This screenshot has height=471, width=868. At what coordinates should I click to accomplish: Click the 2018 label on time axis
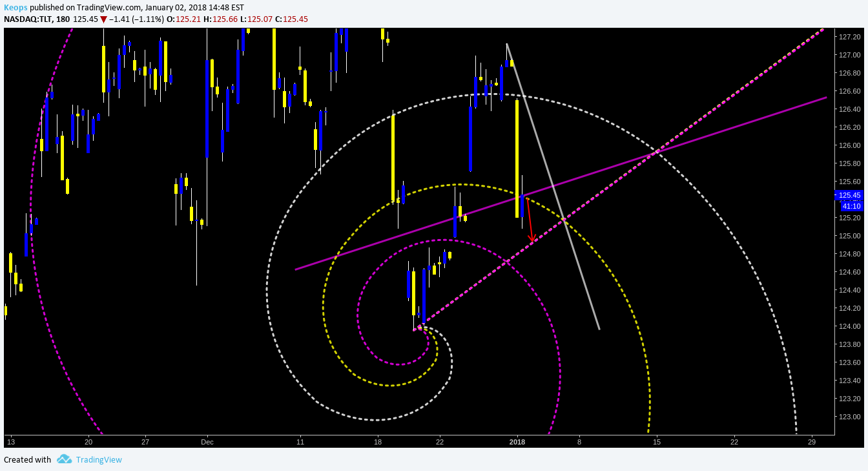pos(517,442)
